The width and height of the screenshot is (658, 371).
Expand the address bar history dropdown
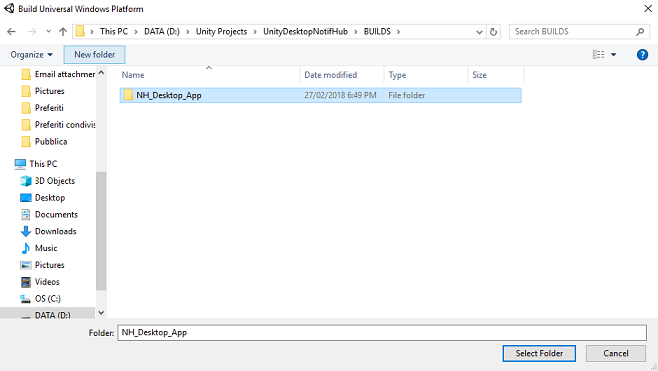(479, 32)
